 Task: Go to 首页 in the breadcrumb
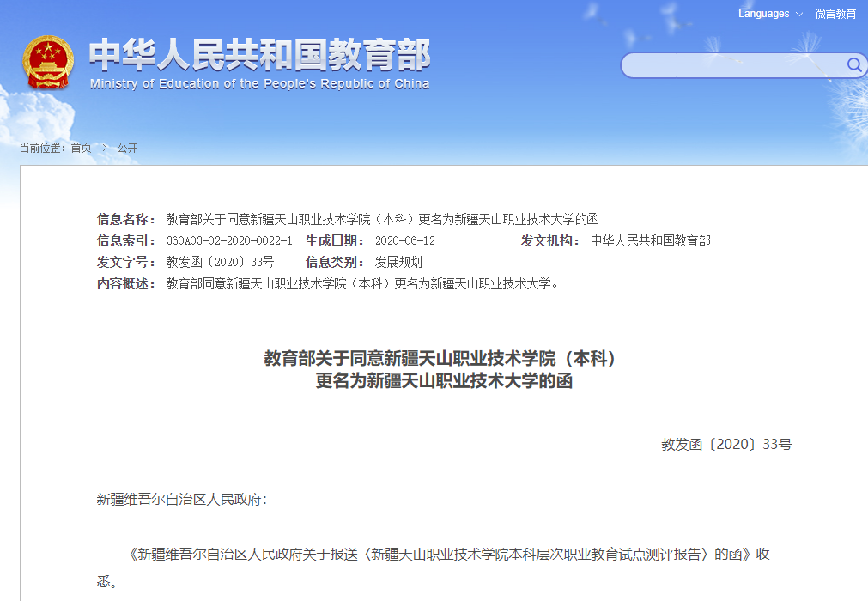(81, 148)
